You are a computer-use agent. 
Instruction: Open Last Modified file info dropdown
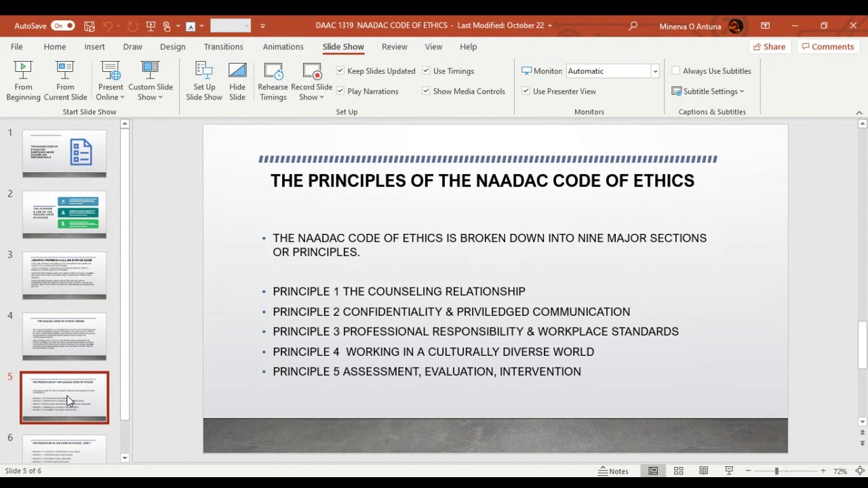tap(550, 26)
